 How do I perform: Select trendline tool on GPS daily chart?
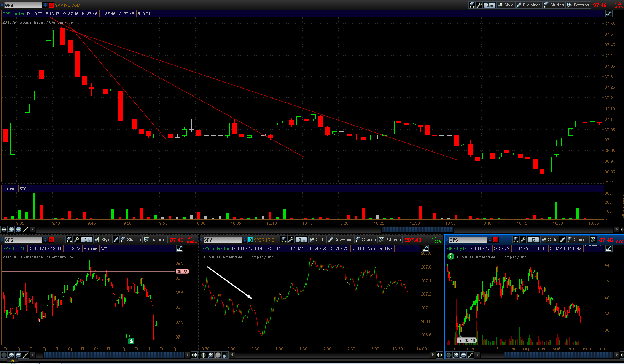[471, 355]
